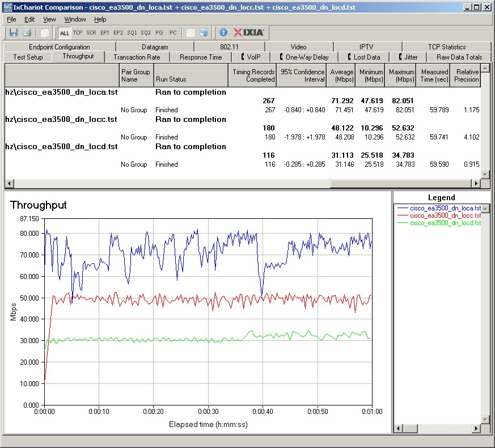Switch to the 802.11 tab

[x=229, y=47]
